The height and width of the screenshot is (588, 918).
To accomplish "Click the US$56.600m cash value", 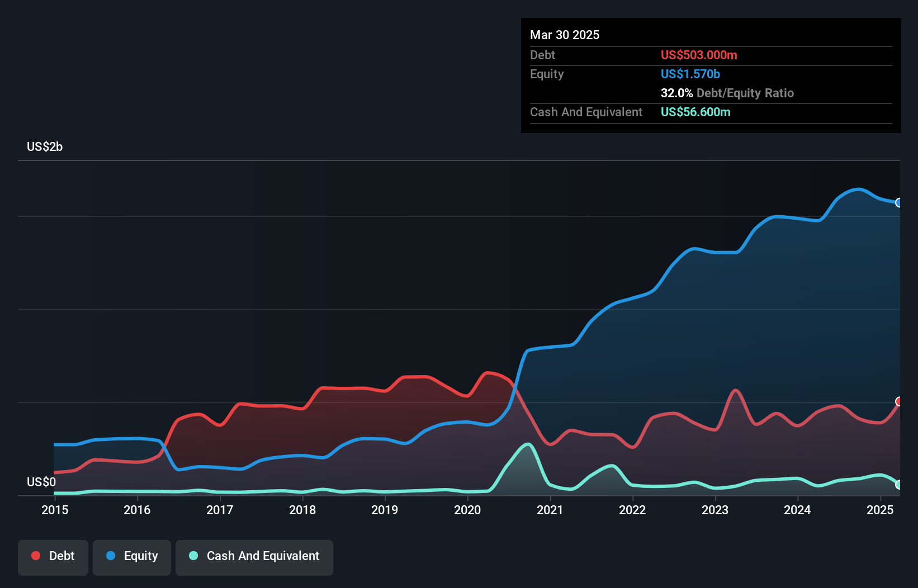I will pyautogui.click(x=695, y=112).
